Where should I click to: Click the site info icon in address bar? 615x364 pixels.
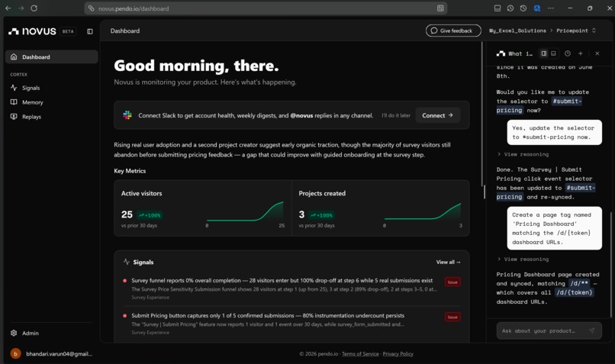point(91,8)
